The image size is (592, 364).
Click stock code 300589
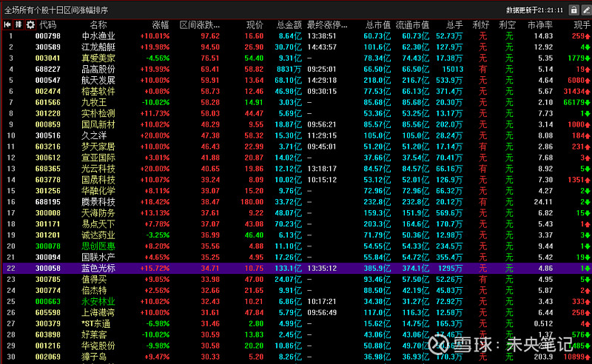[x=47, y=47]
